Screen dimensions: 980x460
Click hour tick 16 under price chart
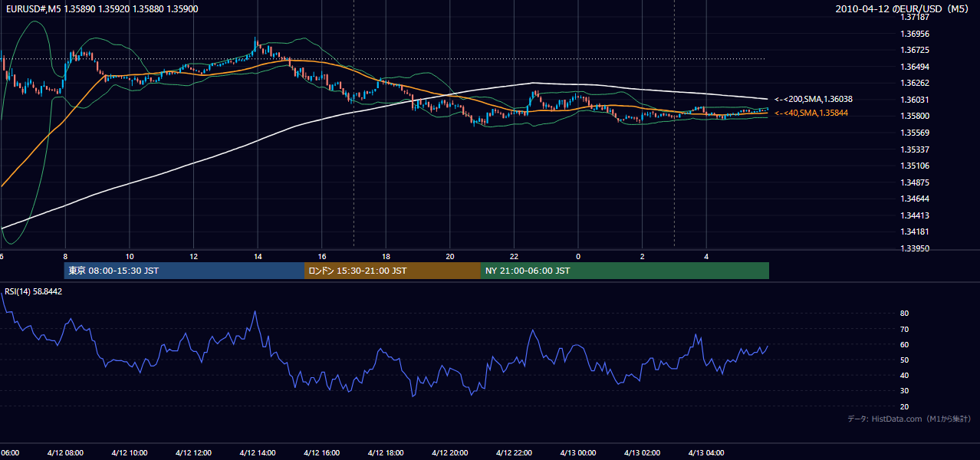322,257
